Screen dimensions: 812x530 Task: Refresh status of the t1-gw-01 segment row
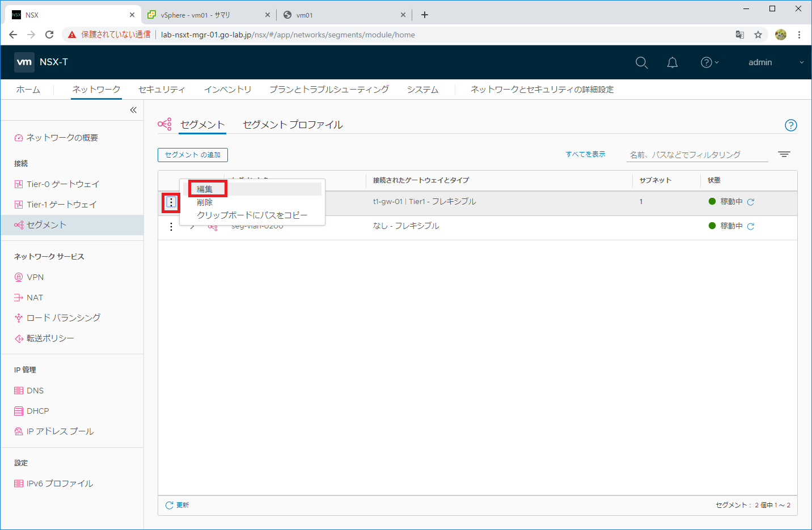tap(751, 202)
